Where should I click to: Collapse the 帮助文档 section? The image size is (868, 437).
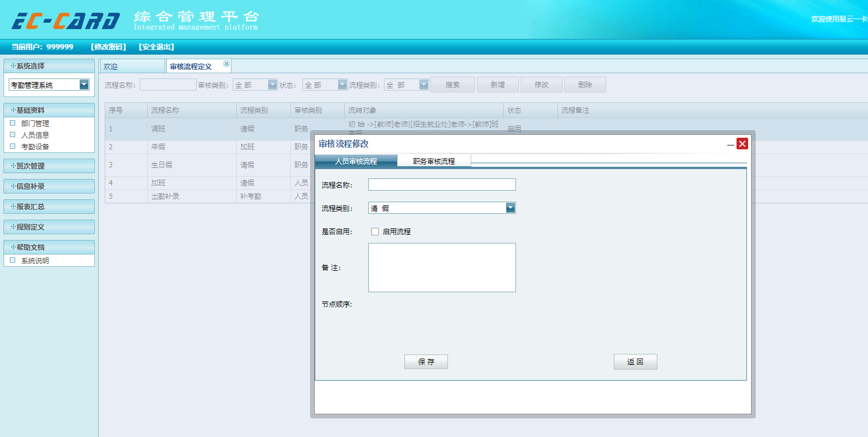click(x=49, y=247)
